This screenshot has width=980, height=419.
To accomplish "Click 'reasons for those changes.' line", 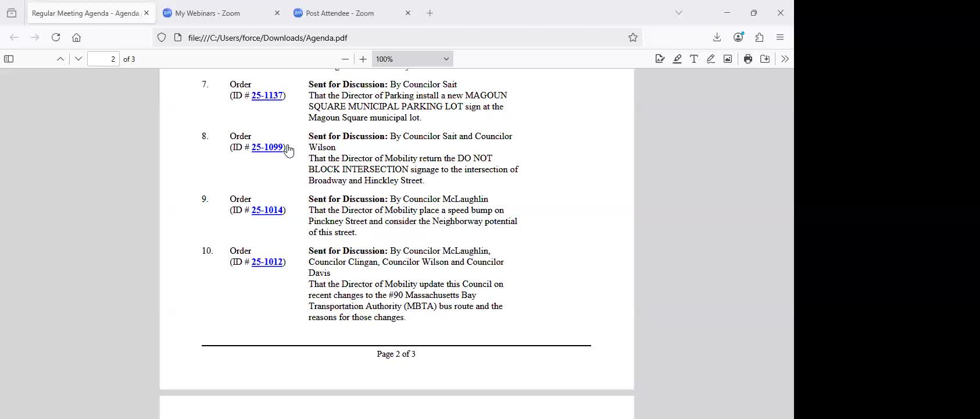I will click(x=357, y=317).
